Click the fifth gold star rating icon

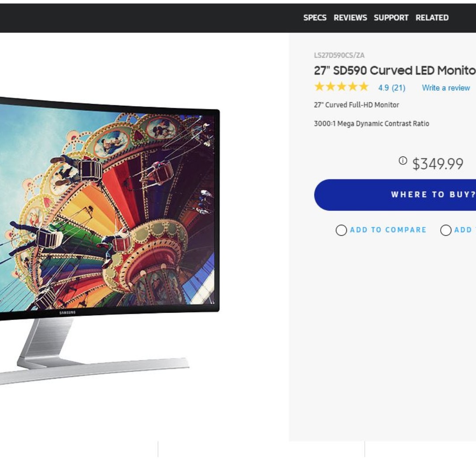[x=364, y=86]
